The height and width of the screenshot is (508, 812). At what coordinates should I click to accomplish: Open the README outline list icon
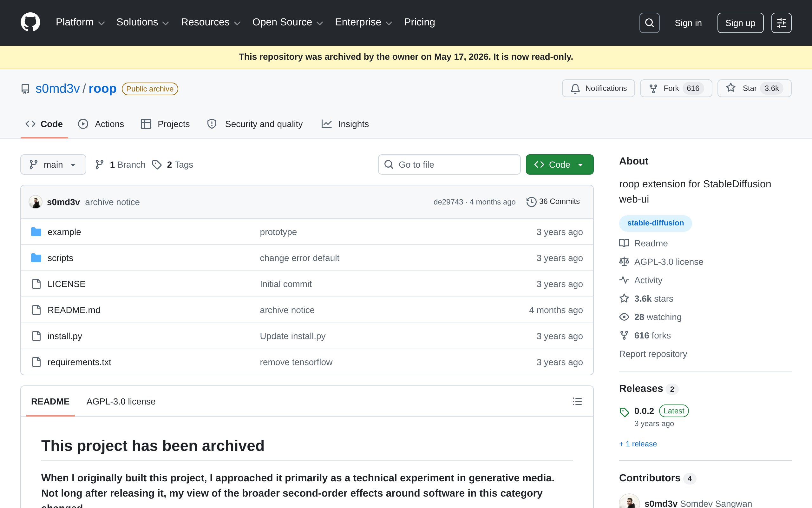(577, 401)
